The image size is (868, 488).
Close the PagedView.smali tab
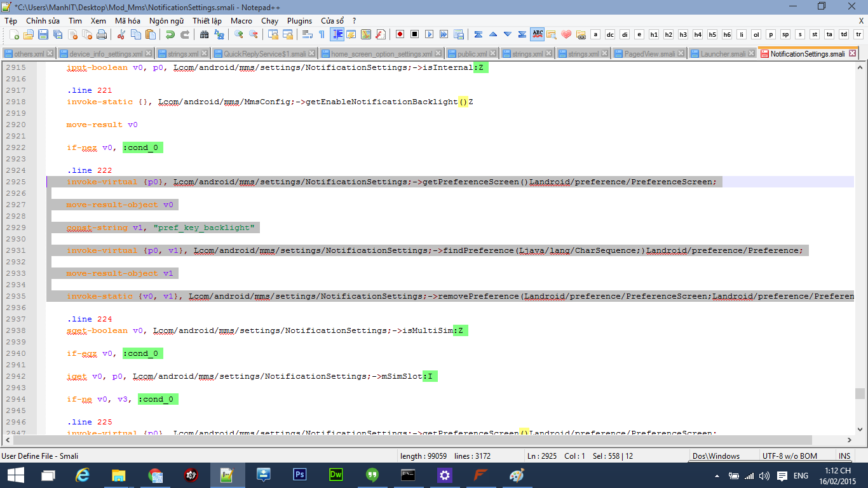tap(682, 54)
